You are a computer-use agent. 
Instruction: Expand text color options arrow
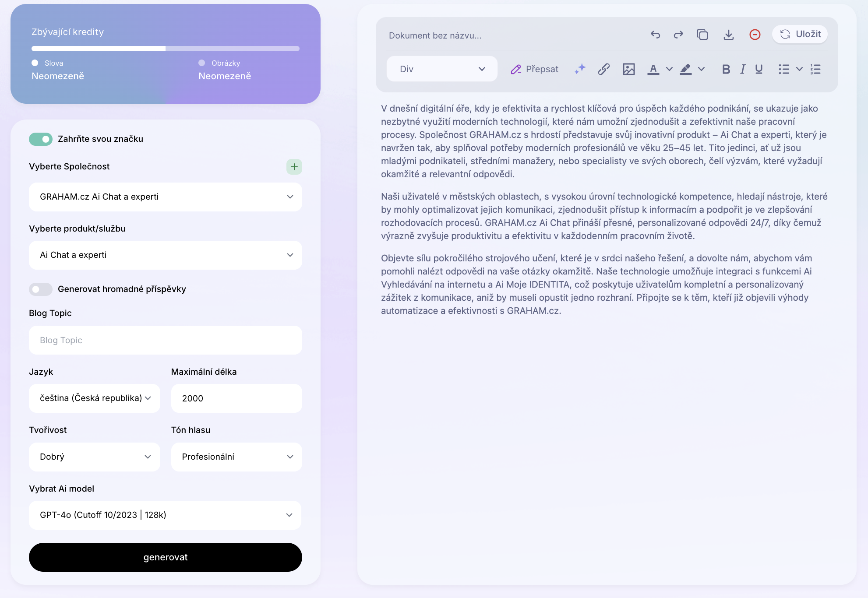(669, 69)
